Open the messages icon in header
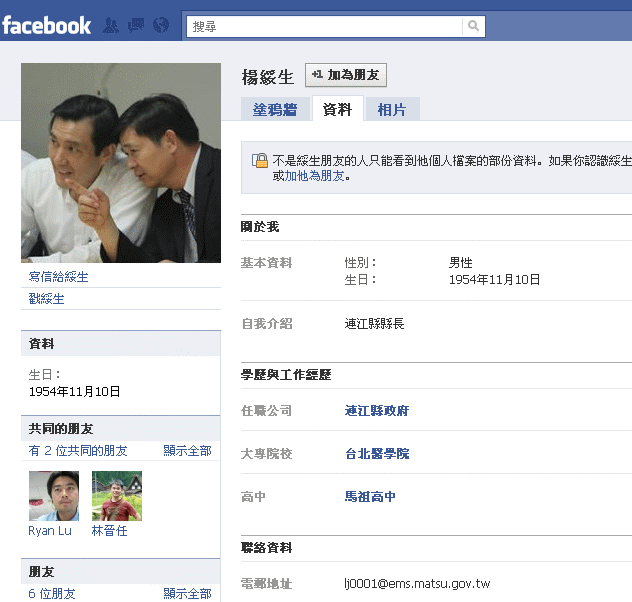 (x=136, y=25)
